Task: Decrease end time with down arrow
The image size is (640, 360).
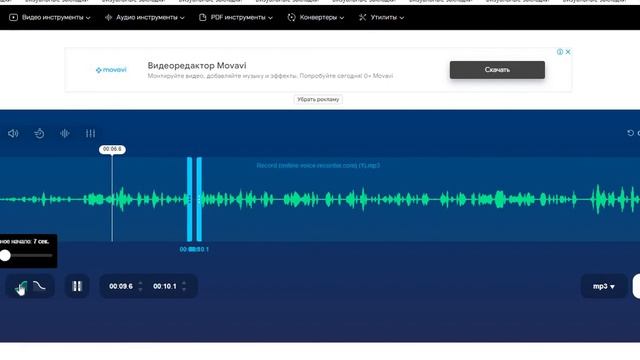Action: 184,289
